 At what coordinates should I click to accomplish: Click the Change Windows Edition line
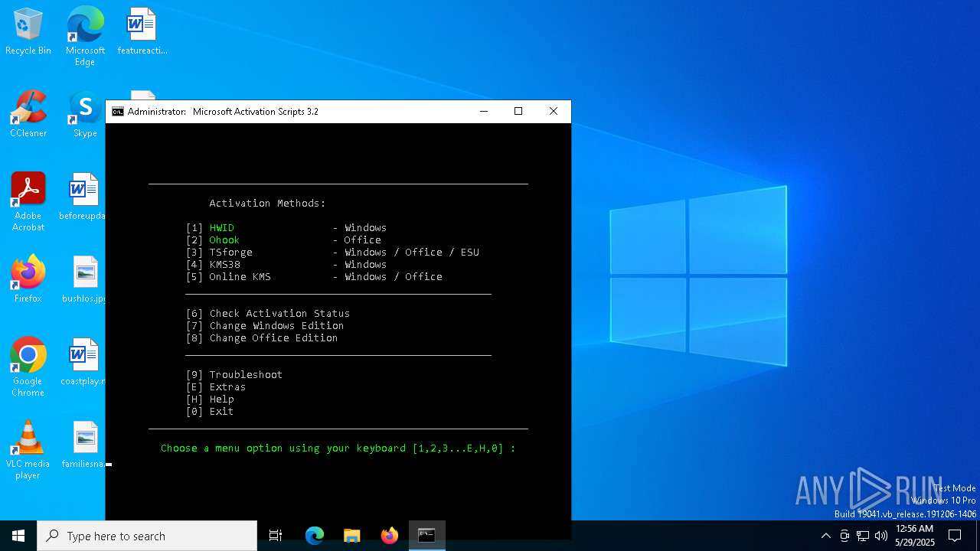point(265,326)
